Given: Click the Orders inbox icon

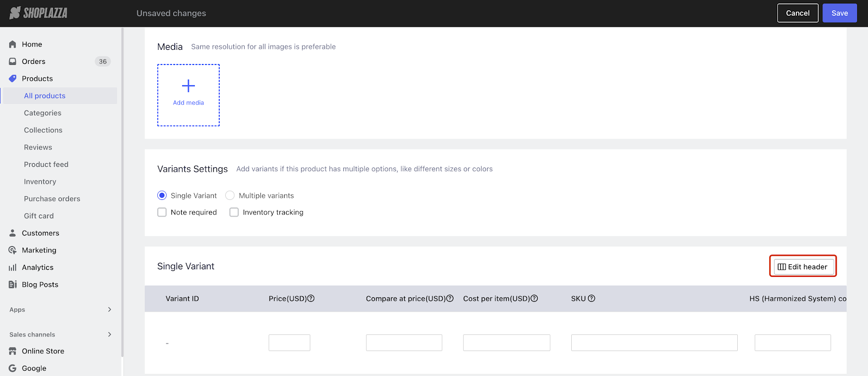Looking at the screenshot, I should click(x=12, y=61).
